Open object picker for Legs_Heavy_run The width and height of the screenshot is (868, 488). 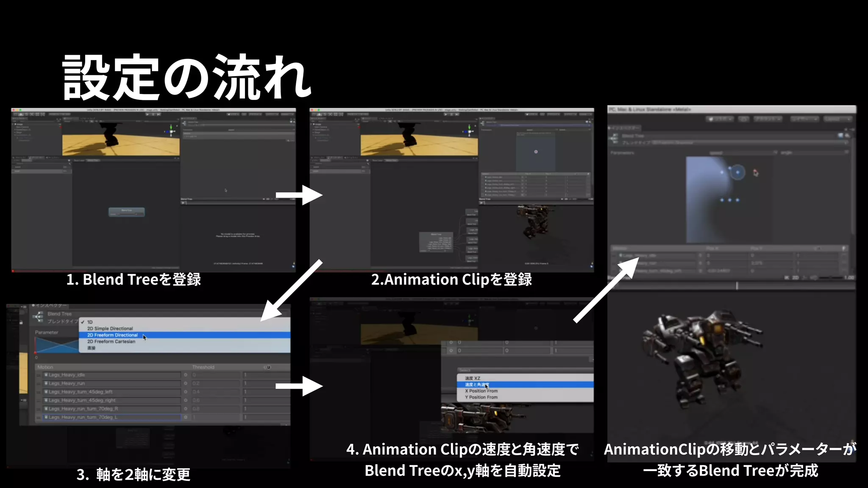(x=186, y=383)
